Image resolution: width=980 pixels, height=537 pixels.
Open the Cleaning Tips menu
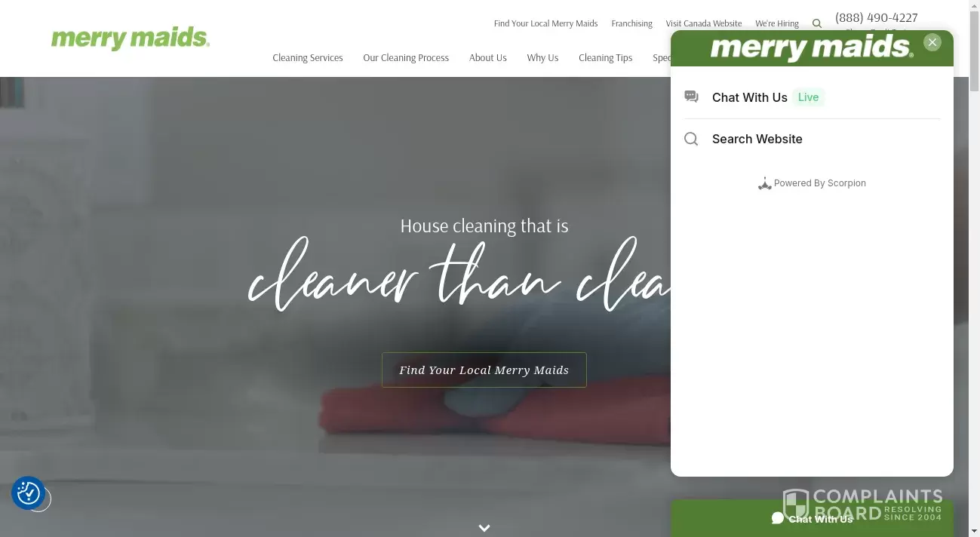(x=606, y=57)
